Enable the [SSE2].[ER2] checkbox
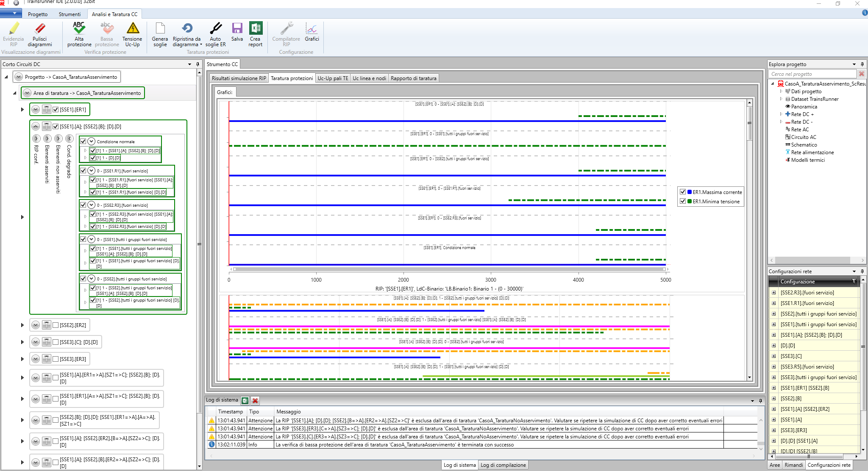This screenshot has height=471, width=868. pyautogui.click(x=56, y=325)
